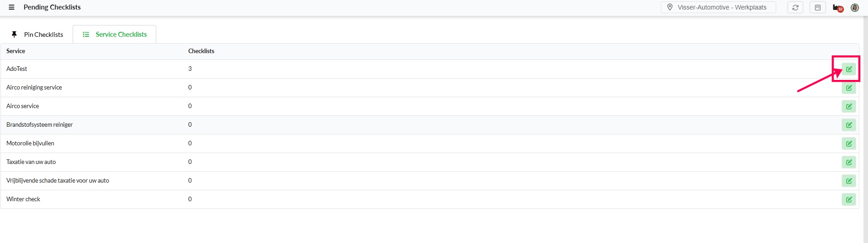Select the Service Checklists tab

(x=115, y=35)
